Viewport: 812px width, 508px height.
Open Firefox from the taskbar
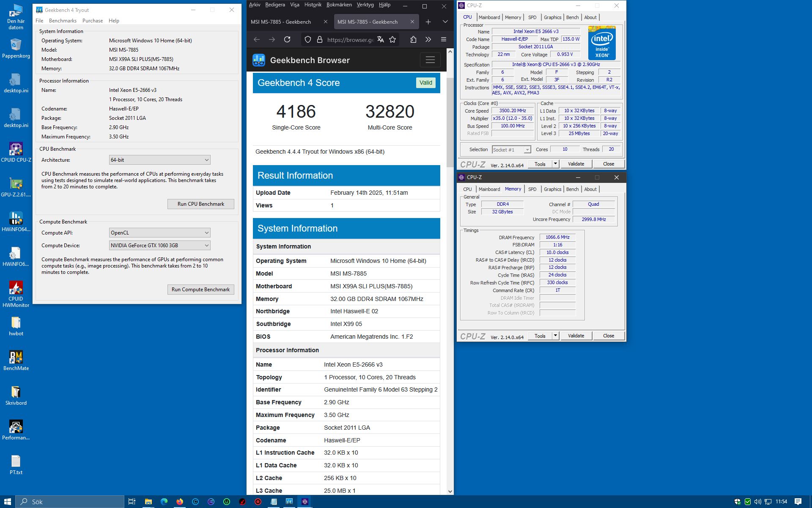click(x=180, y=502)
